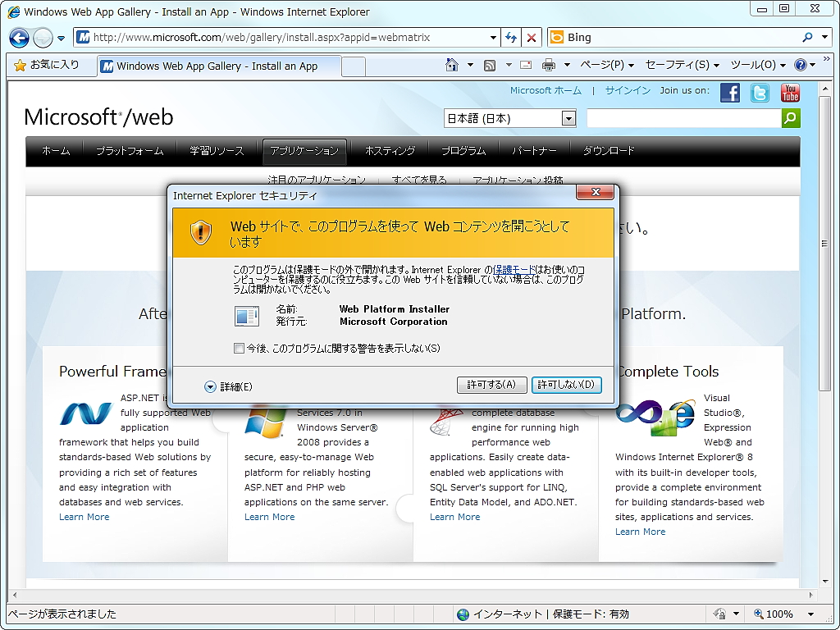Image resolution: width=840 pixels, height=630 pixels.
Task: Click the green site search button
Action: click(792, 118)
